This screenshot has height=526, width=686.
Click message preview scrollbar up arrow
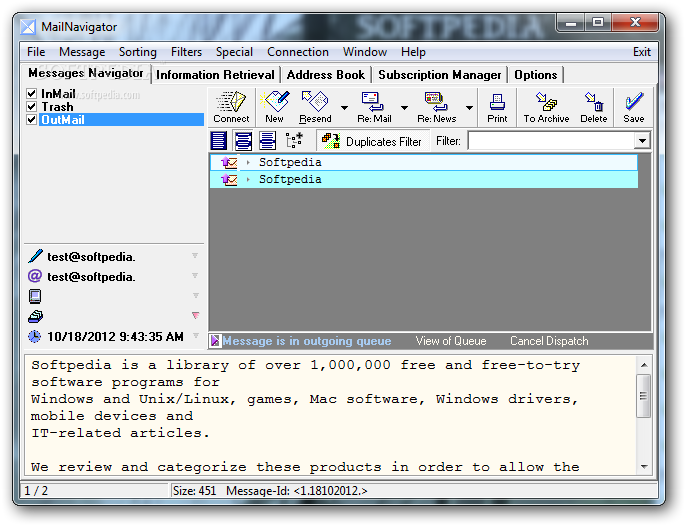coord(644,365)
